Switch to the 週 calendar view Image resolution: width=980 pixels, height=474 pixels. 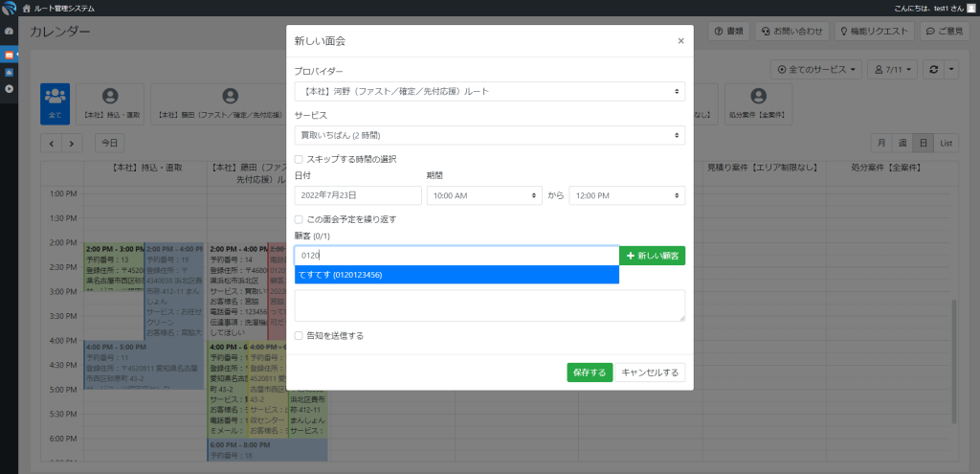(902, 143)
